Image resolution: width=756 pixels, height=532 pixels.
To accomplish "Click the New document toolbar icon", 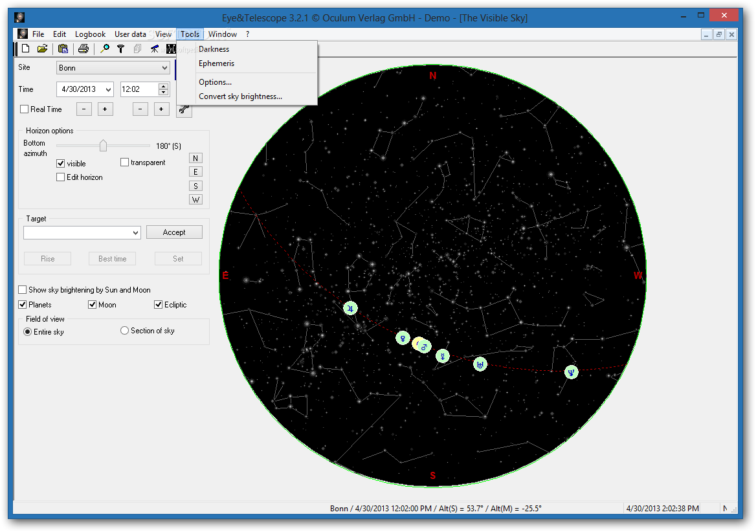I will pos(26,48).
